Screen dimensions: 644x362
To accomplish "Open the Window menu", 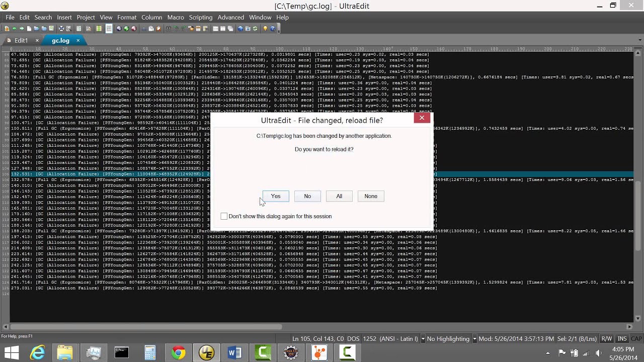I will [x=260, y=17].
